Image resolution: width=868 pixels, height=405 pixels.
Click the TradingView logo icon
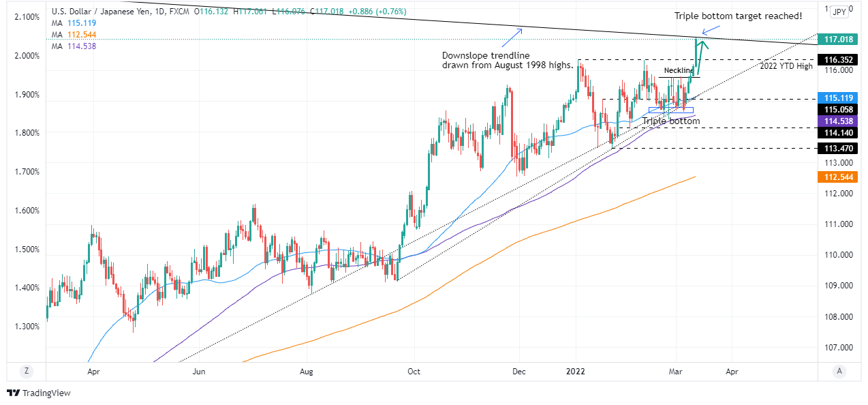point(12,393)
